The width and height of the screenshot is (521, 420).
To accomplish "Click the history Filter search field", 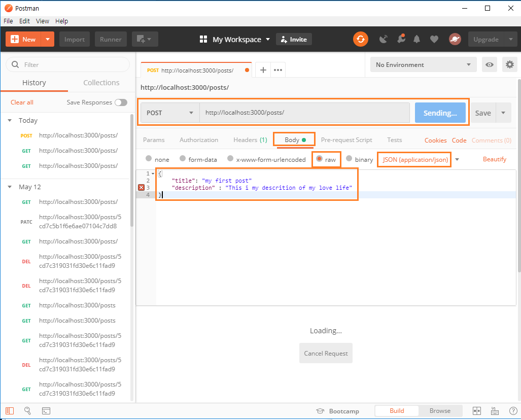I will click(x=68, y=64).
